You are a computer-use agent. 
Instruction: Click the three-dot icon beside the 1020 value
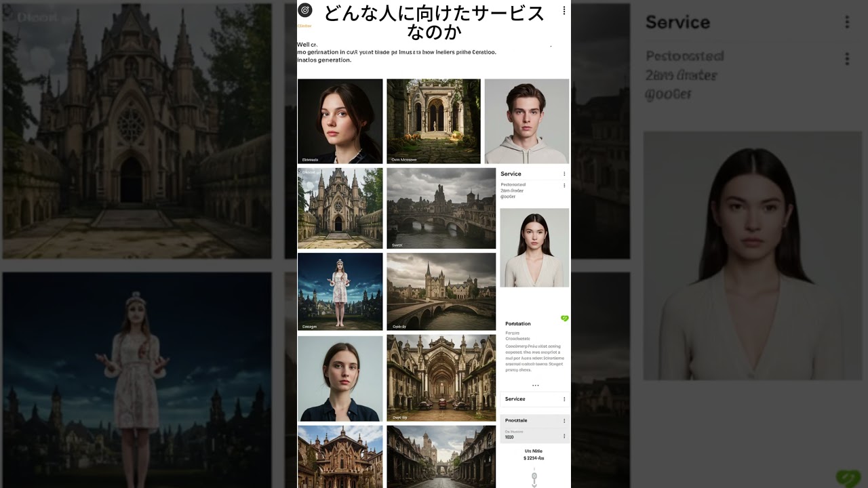(564, 436)
